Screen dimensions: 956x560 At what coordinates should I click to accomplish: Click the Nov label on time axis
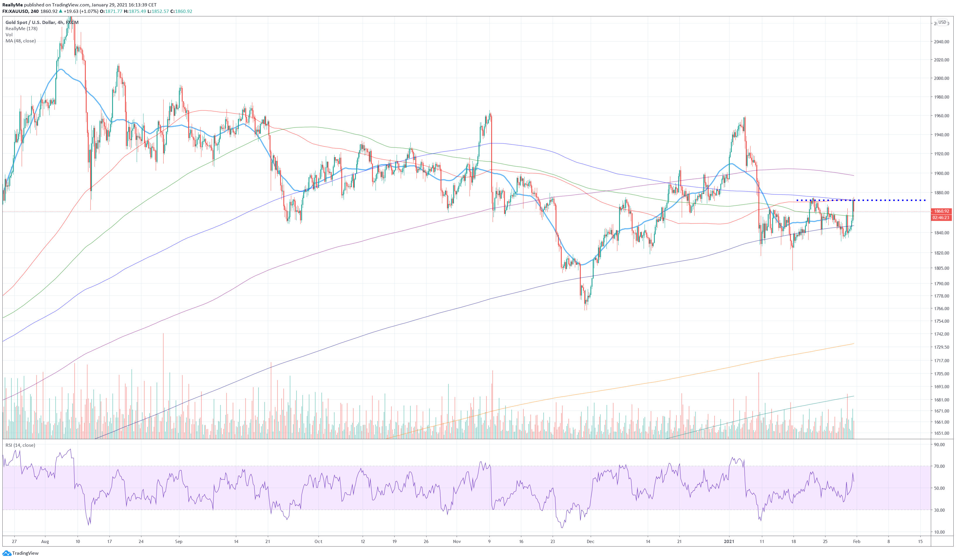[457, 542]
